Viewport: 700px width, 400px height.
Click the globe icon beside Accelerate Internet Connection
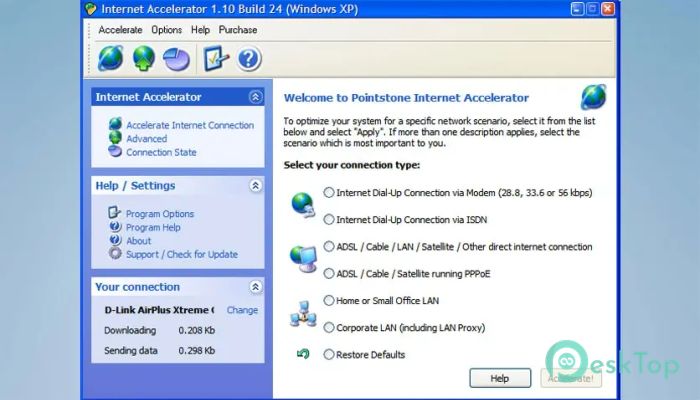115,124
